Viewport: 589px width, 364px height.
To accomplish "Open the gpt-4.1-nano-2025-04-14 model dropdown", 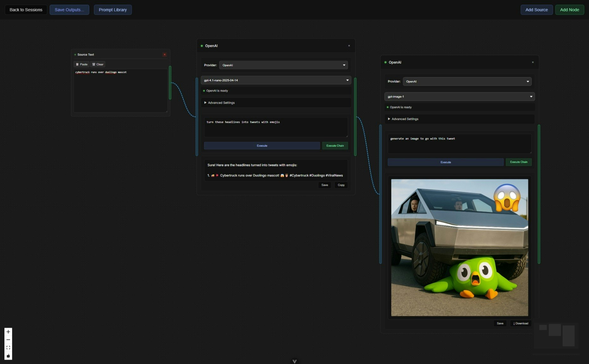I will (276, 80).
